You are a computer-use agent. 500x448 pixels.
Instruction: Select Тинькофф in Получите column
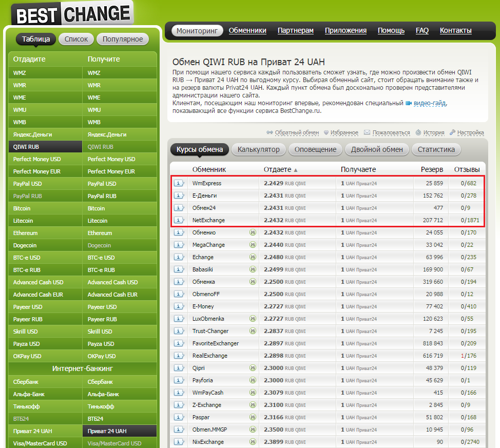pyautogui.click(x=120, y=406)
